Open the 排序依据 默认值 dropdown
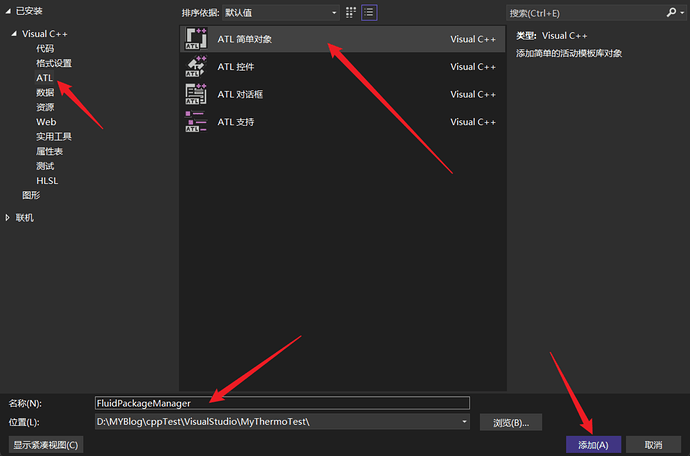690x456 pixels. coord(281,13)
